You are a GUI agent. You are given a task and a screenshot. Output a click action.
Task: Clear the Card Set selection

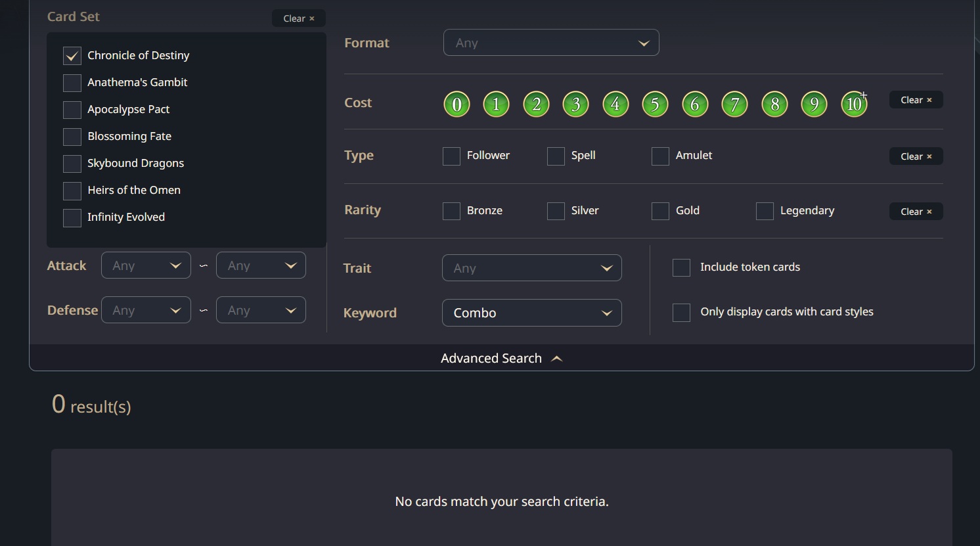click(x=299, y=18)
